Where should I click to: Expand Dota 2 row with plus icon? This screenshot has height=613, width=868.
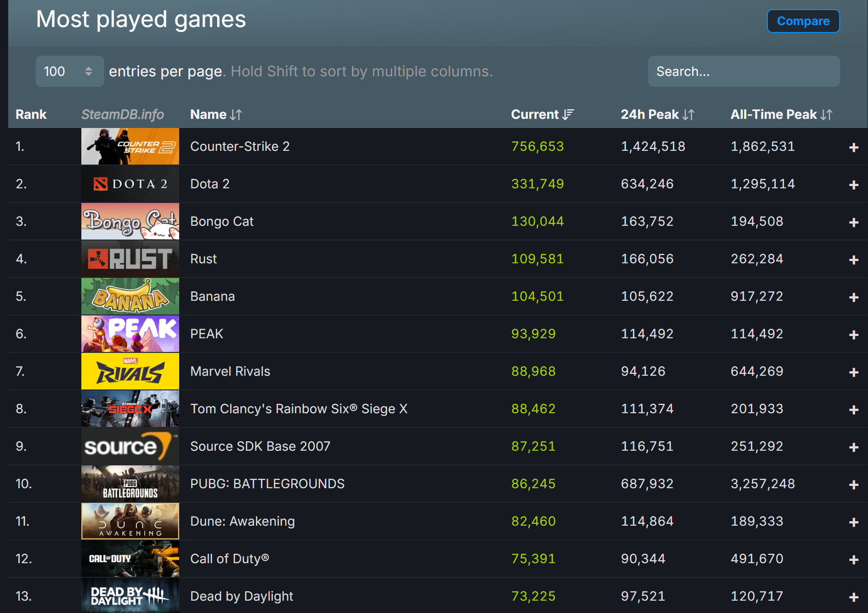[853, 185]
